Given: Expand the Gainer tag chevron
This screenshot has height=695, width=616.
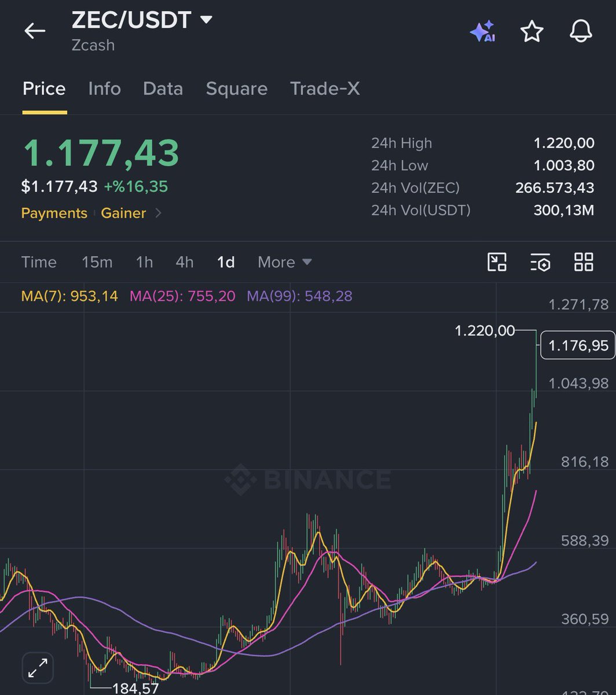Looking at the screenshot, I should (159, 213).
